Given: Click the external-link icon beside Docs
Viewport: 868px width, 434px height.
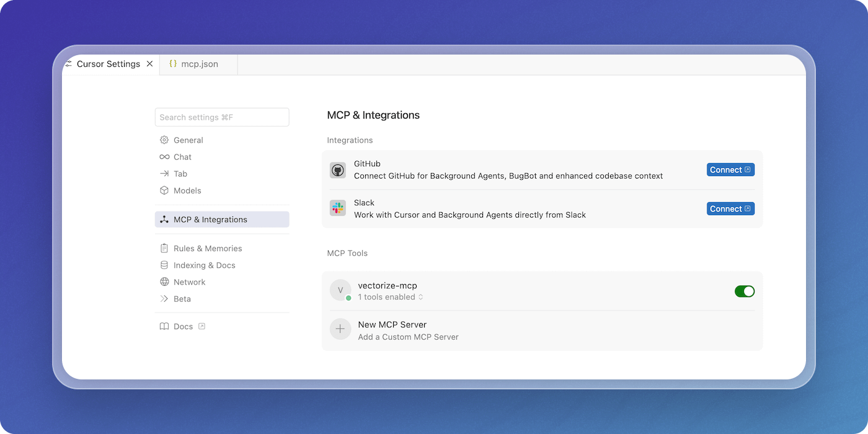Looking at the screenshot, I should pyautogui.click(x=201, y=326).
